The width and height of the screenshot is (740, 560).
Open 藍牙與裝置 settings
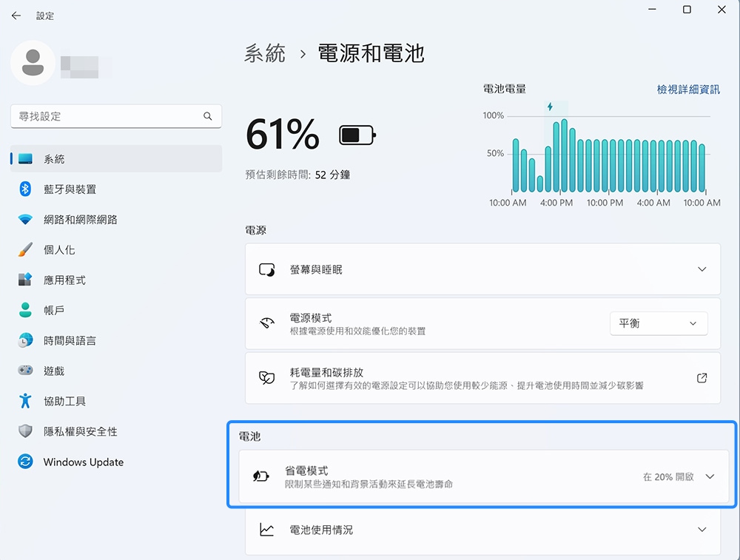(x=116, y=189)
